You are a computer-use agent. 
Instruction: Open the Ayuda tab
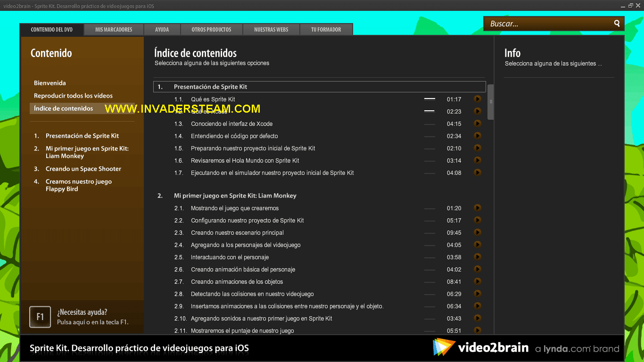pyautogui.click(x=162, y=29)
